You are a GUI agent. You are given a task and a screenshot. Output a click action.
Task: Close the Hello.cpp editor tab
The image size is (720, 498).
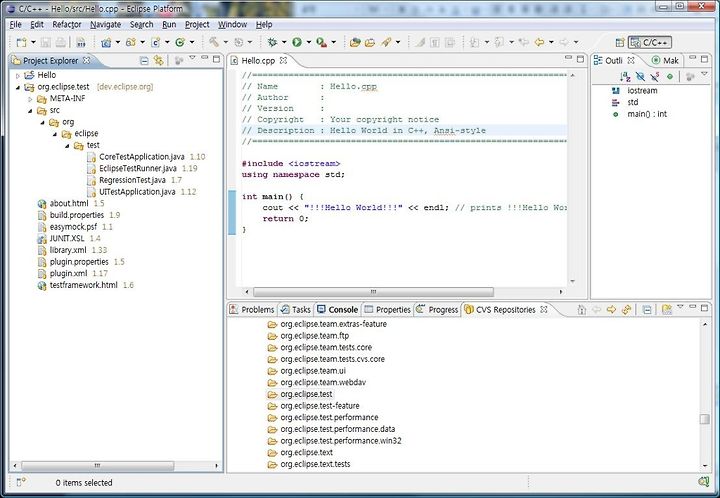[x=283, y=60]
